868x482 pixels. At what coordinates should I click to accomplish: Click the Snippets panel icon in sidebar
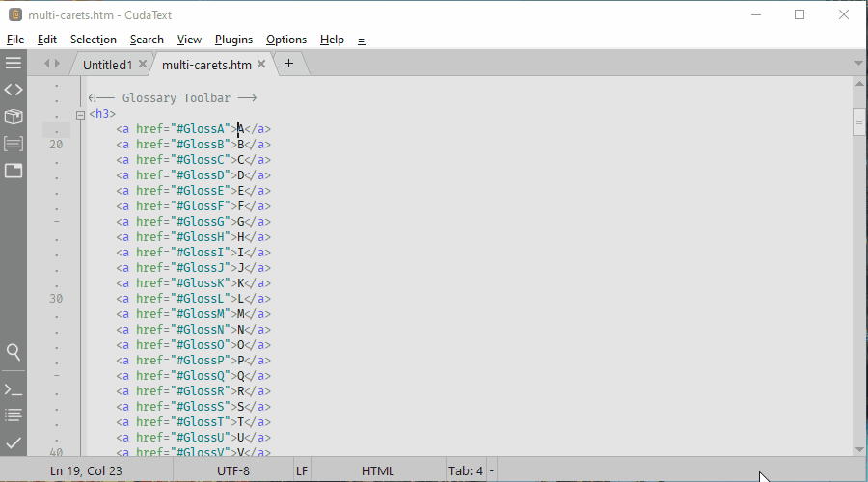[x=14, y=144]
